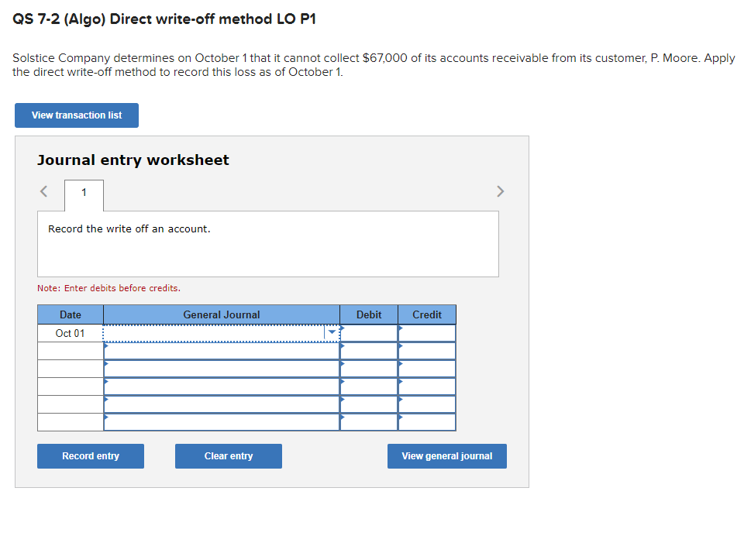Click the Clear entry button

[228, 455]
